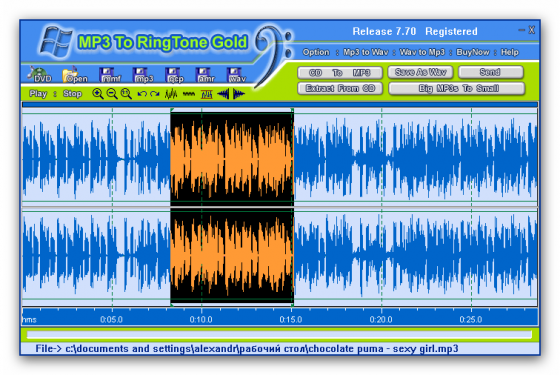This screenshot has width=560, height=375.
Task: Save the selection as mp3
Action: 143,75
